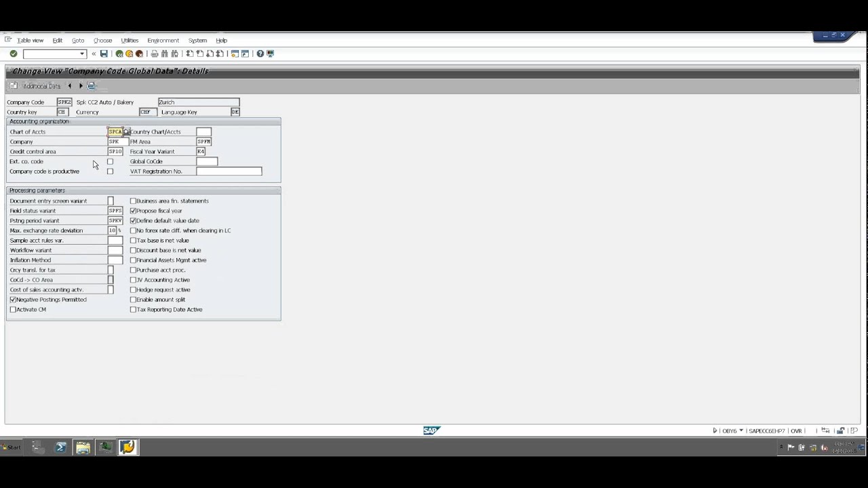Click the Additional Data button

click(x=41, y=86)
